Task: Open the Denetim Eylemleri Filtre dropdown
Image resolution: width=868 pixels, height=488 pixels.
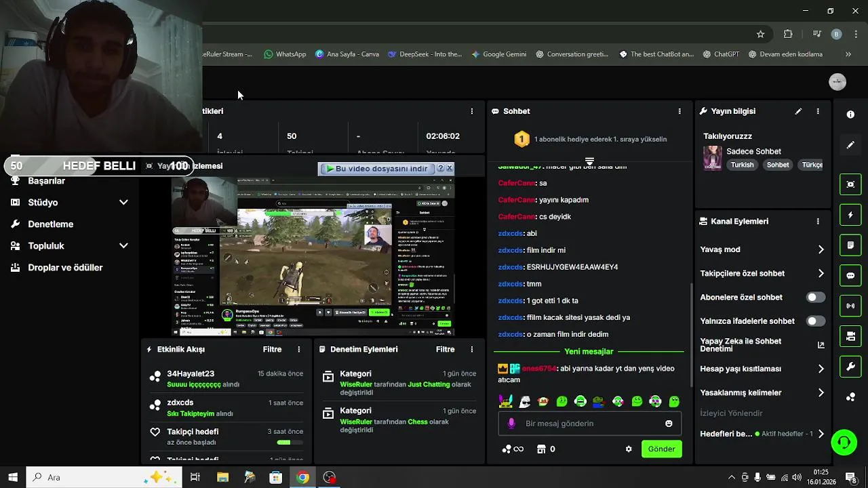Action: (445, 350)
